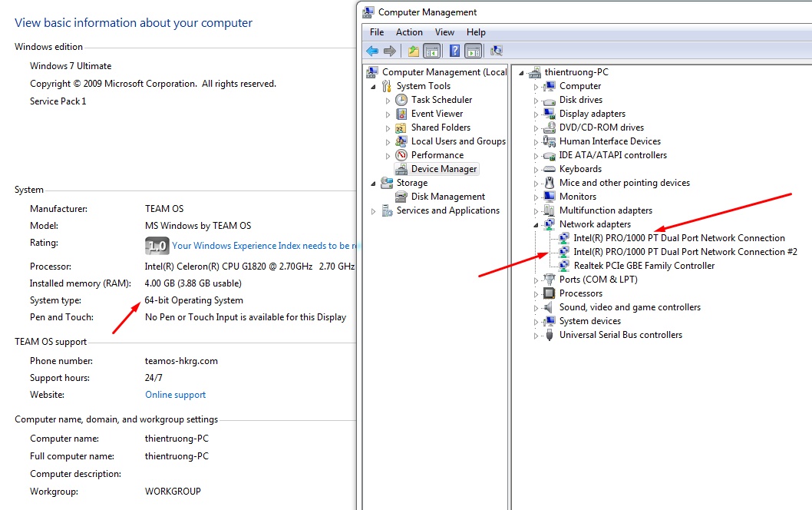Expand the Task Scheduler node
The image size is (812, 510).
tap(388, 101)
